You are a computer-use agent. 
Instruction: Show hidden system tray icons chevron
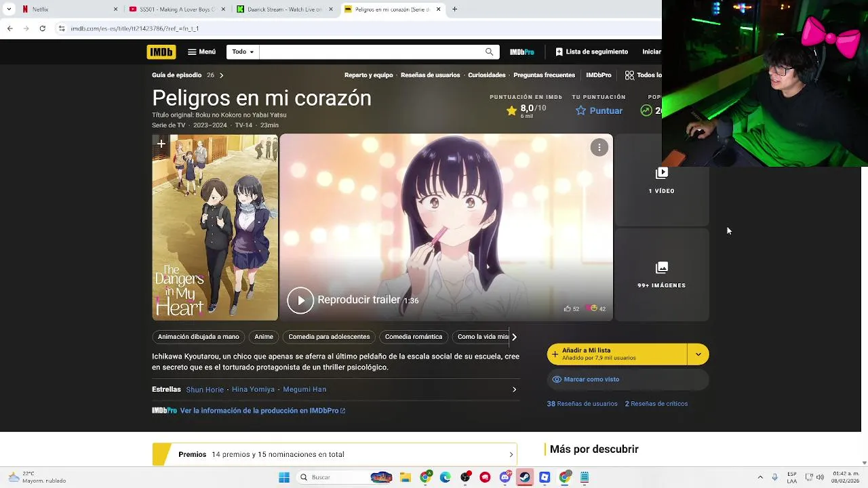coord(760,477)
